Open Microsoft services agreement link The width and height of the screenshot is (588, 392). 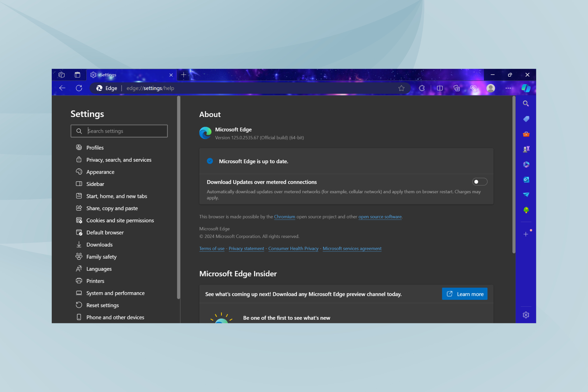click(x=352, y=249)
